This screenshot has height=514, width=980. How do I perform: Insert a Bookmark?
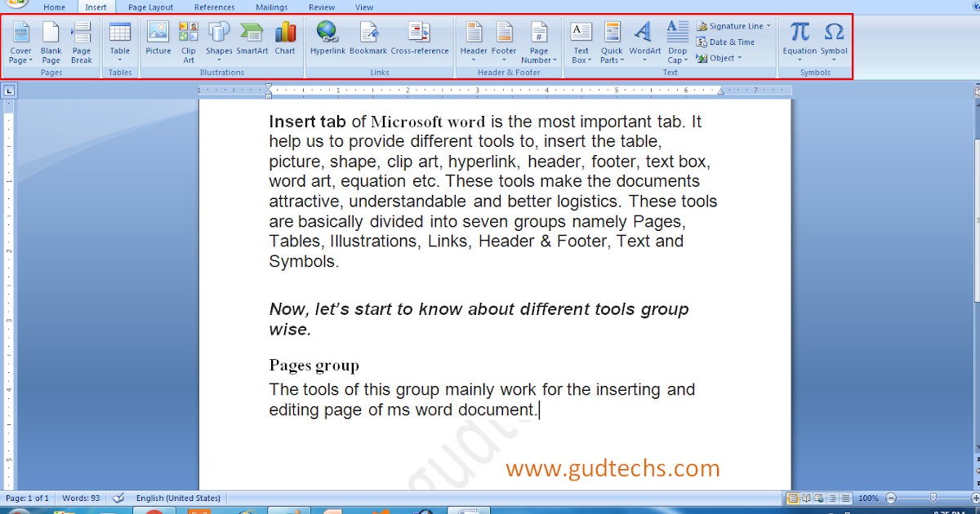click(x=368, y=41)
